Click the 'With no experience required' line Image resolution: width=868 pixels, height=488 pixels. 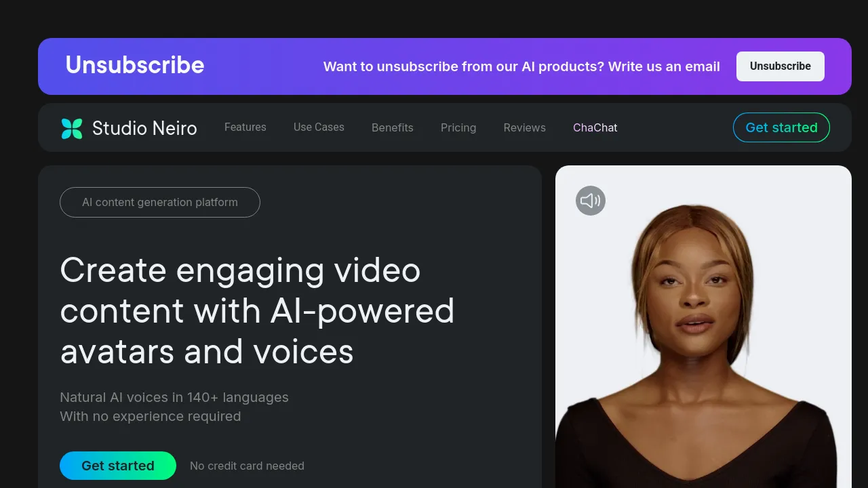coord(151,416)
